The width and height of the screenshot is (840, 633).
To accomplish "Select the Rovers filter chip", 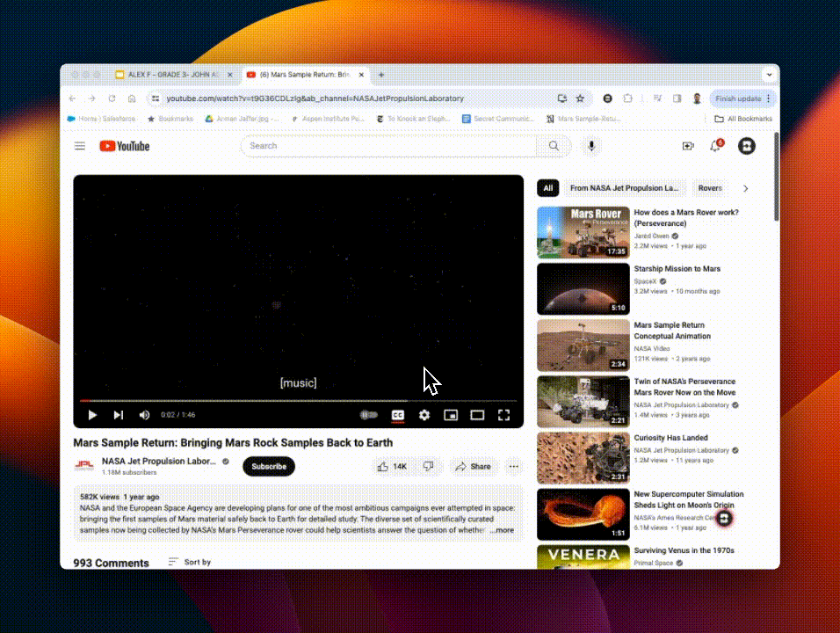I will (x=710, y=188).
